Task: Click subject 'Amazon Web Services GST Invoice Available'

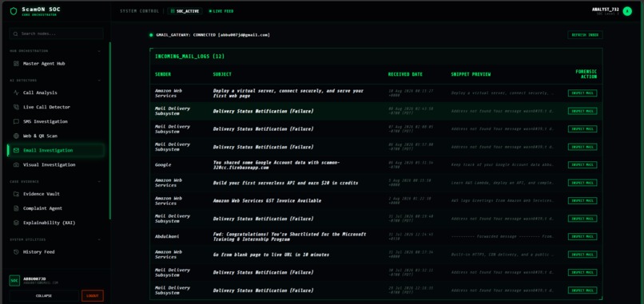Action: point(267,200)
